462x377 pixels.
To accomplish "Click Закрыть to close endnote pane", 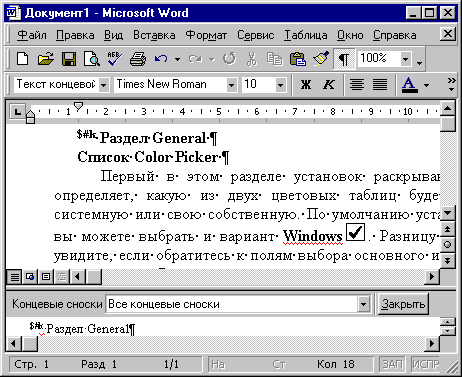I will 403,304.
